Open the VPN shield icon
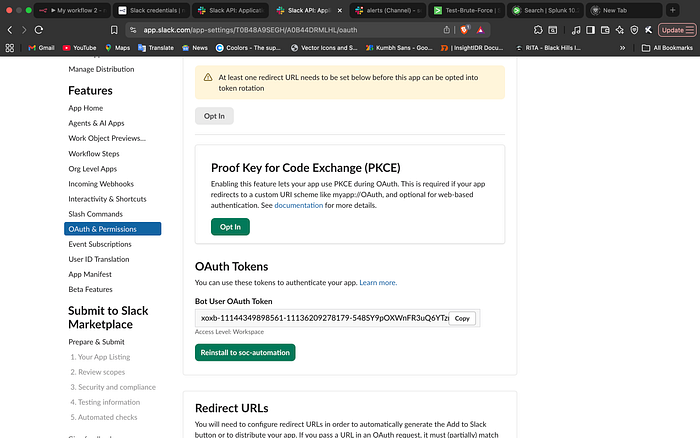Image resolution: width=700 pixels, height=438 pixels. tap(634, 30)
